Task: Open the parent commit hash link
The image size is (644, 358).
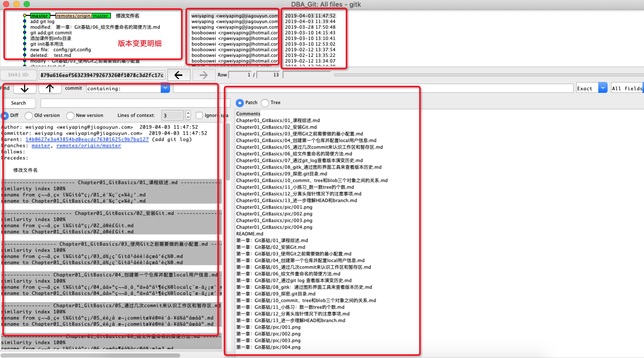Action: [87, 139]
